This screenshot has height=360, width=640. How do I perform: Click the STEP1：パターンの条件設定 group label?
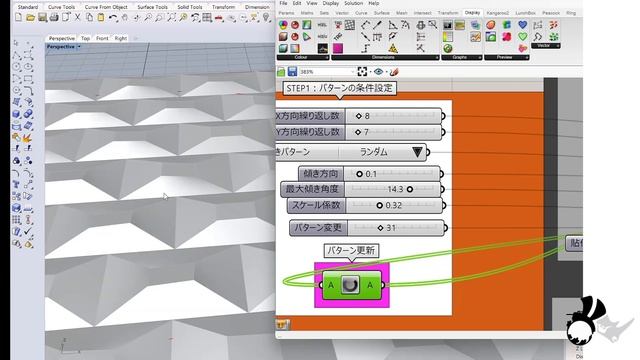coord(339,88)
